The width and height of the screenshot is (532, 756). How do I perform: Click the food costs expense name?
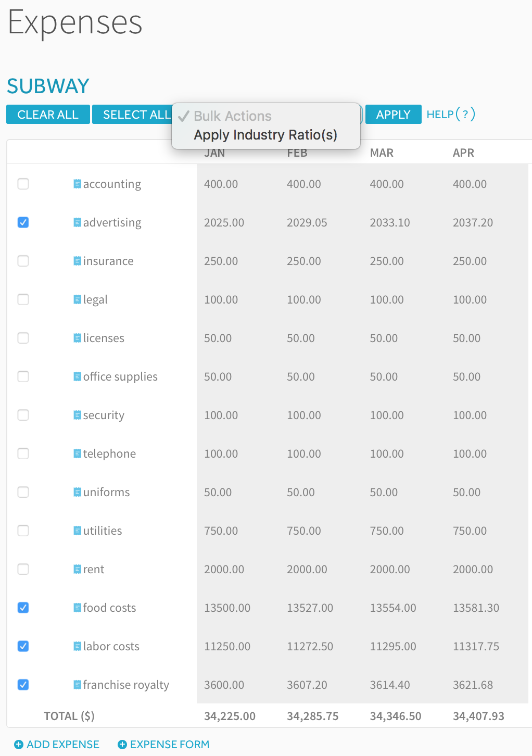pos(109,608)
